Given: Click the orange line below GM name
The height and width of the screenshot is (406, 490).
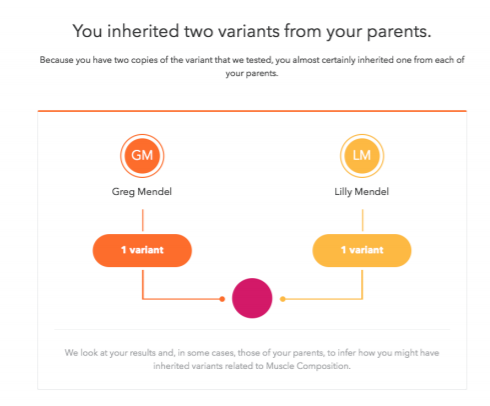Looking at the screenshot, I should click(143, 220).
